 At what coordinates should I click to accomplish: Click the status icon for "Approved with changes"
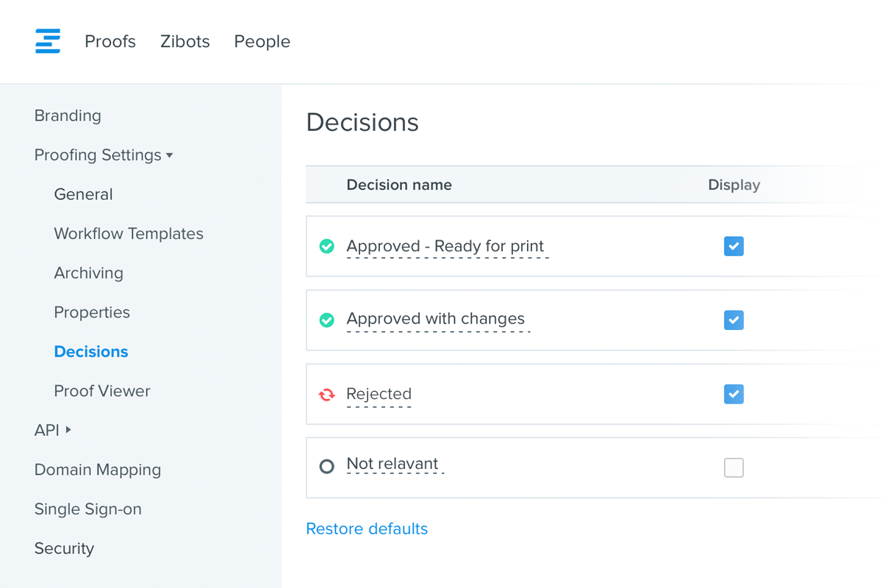coord(326,320)
